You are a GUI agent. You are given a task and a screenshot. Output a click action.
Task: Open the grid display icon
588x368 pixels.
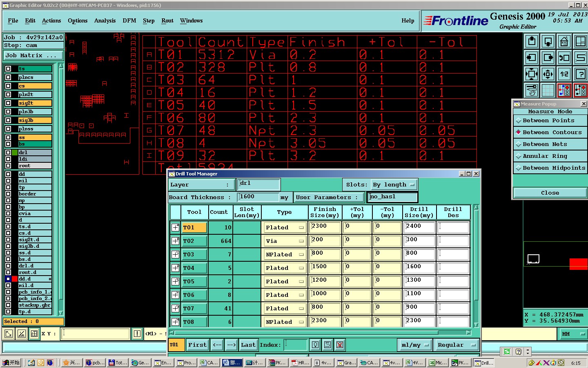pos(548,90)
